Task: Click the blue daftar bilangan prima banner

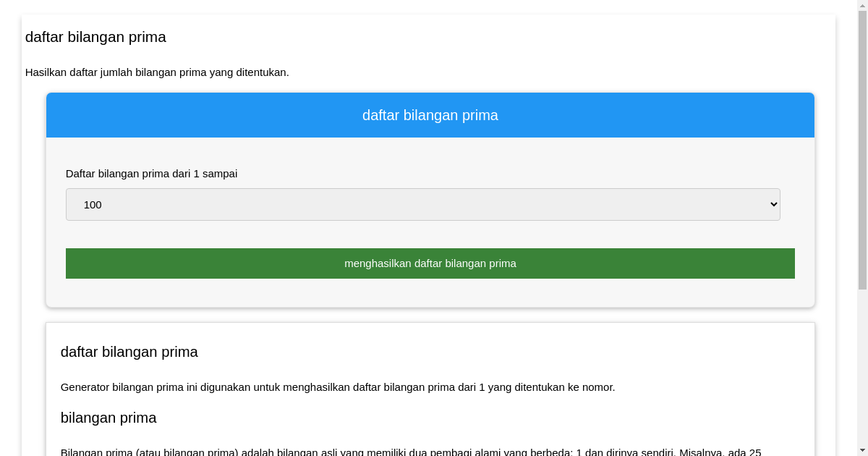Action: (x=430, y=114)
